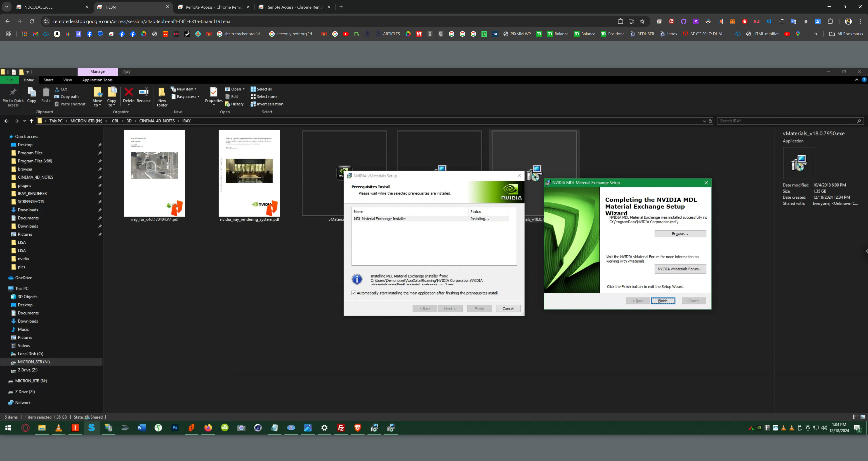This screenshot has height=461, width=868.
Task: Open Word from the taskbar
Action: [142, 428]
